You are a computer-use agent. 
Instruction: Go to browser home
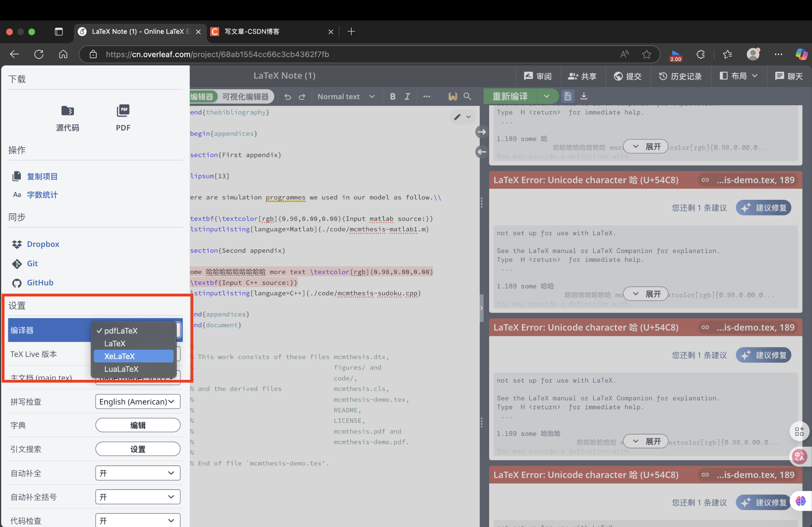63,54
